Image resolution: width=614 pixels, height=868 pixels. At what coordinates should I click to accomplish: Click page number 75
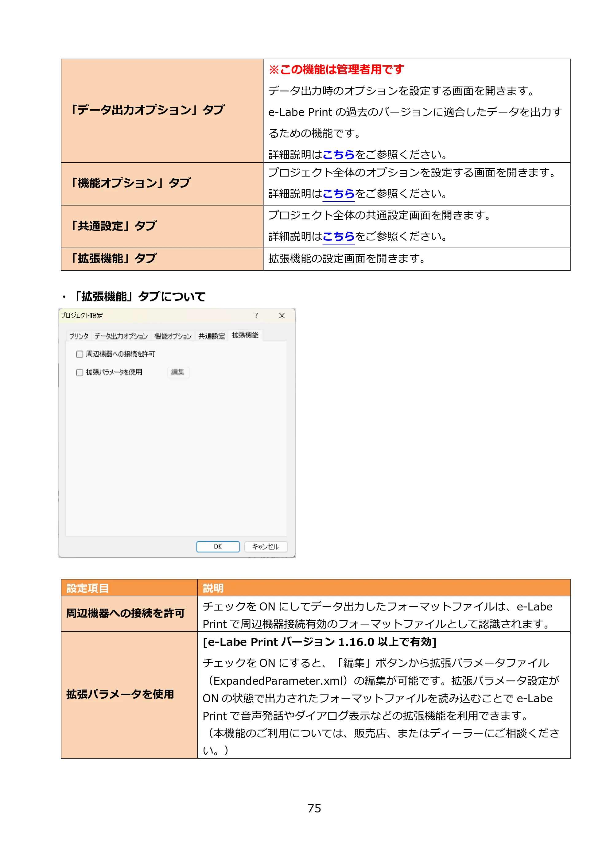coord(314,809)
